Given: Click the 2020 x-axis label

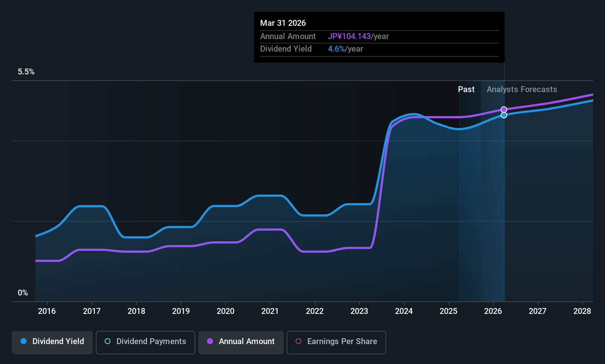Looking at the screenshot, I should point(225,311).
